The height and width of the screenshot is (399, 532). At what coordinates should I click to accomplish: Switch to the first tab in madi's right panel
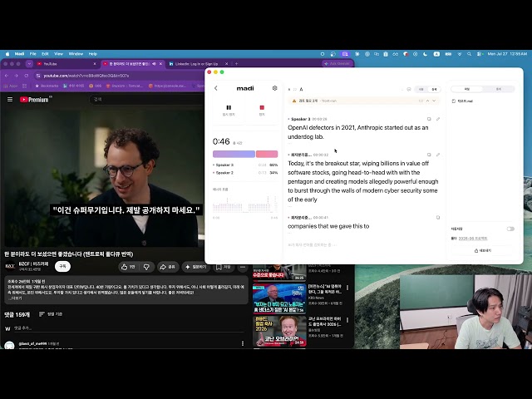coord(467,89)
